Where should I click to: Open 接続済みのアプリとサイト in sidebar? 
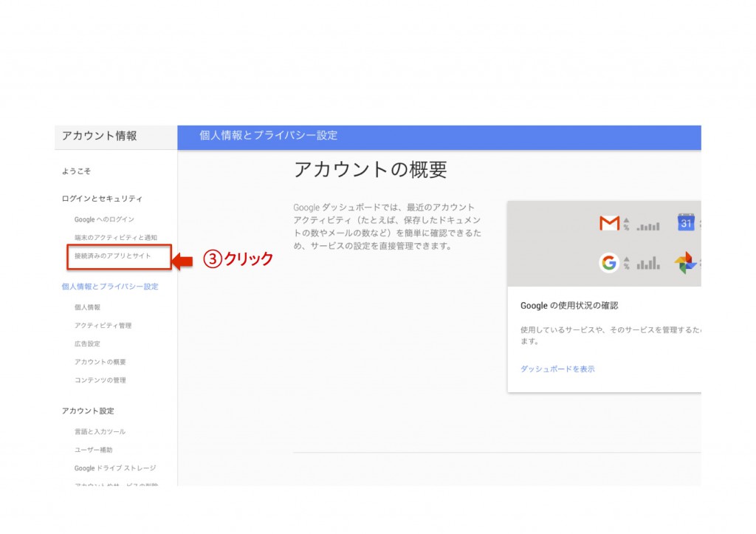coord(112,256)
